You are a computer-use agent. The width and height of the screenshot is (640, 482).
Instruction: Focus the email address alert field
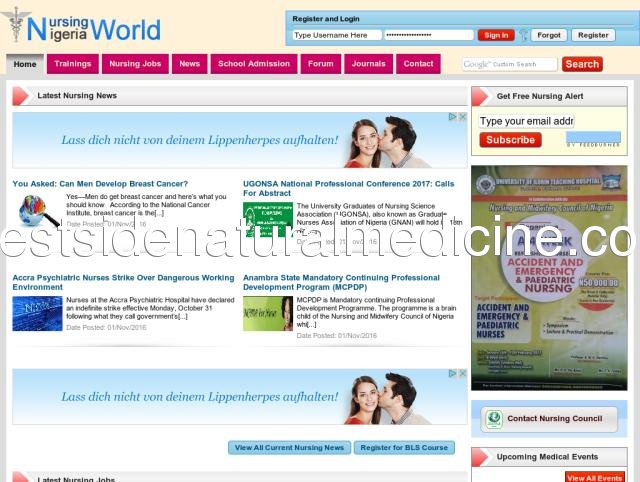[527, 121]
